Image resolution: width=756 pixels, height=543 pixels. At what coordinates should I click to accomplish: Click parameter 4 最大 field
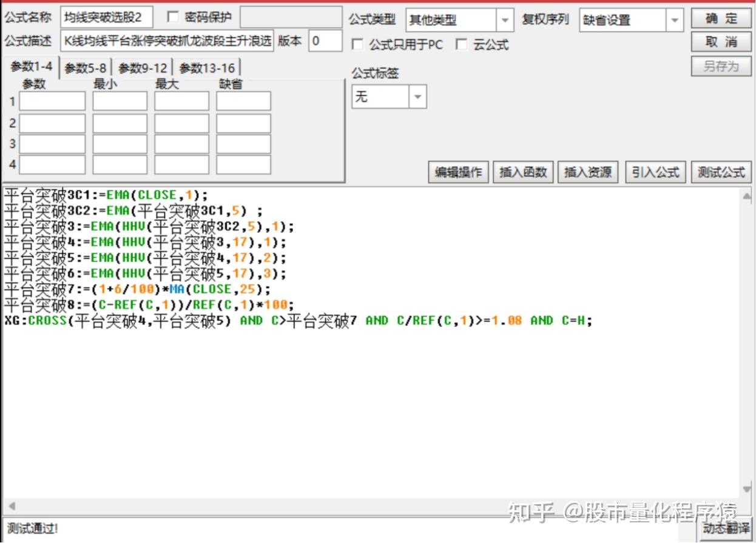point(181,164)
